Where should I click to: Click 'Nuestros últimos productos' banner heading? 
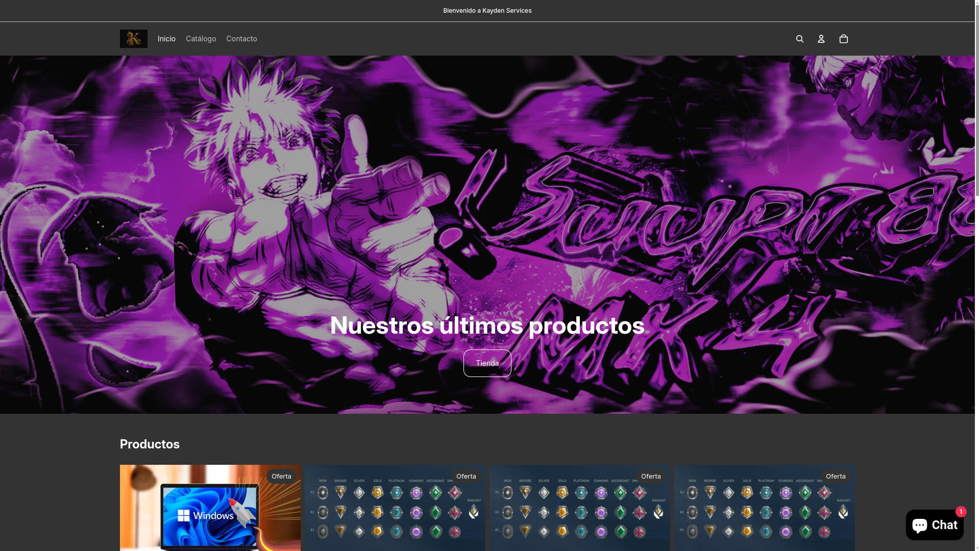487,325
